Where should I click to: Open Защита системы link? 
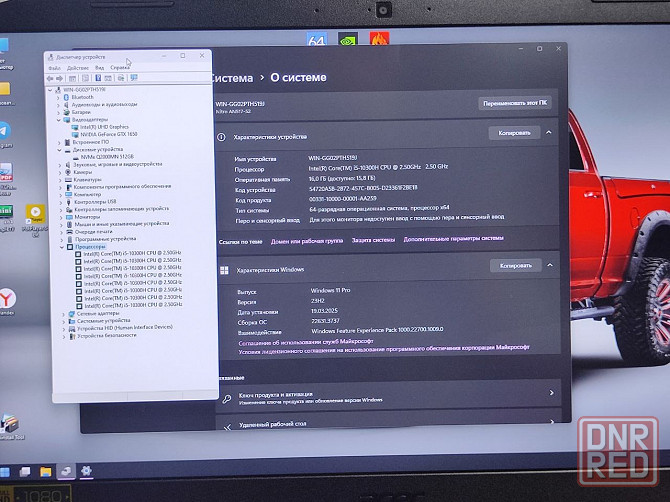[x=373, y=240]
